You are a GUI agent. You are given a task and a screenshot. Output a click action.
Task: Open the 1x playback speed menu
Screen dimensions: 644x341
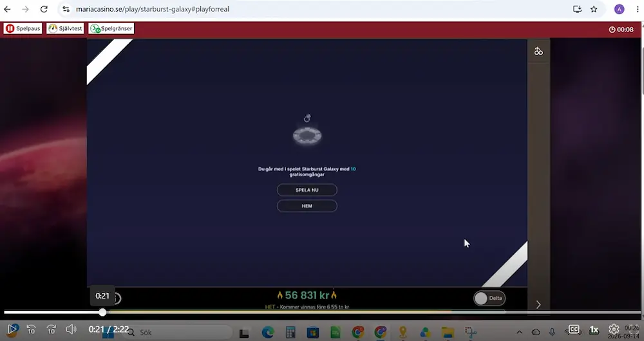click(x=594, y=329)
